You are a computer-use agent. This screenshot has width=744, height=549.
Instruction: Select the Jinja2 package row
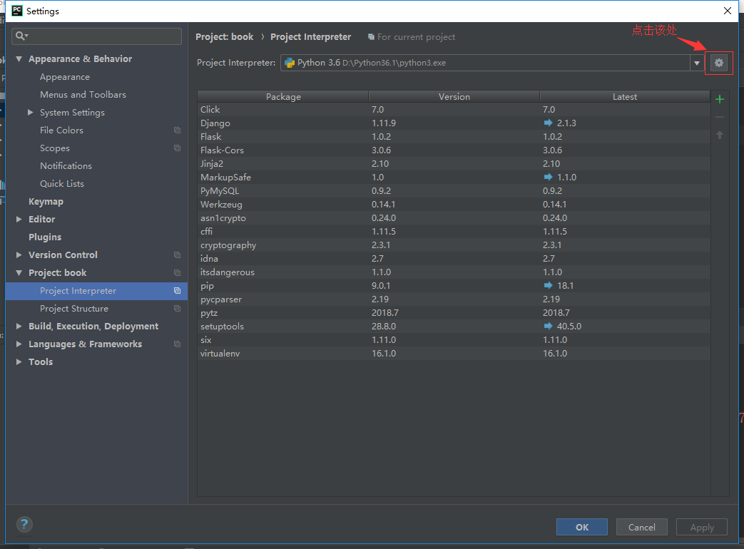click(454, 164)
